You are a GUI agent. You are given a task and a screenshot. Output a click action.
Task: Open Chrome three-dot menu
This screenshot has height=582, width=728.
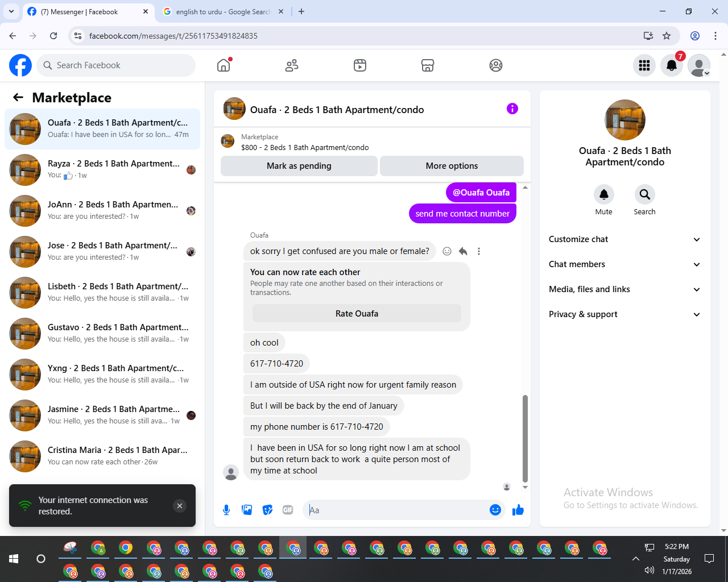[x=715, y=36]
